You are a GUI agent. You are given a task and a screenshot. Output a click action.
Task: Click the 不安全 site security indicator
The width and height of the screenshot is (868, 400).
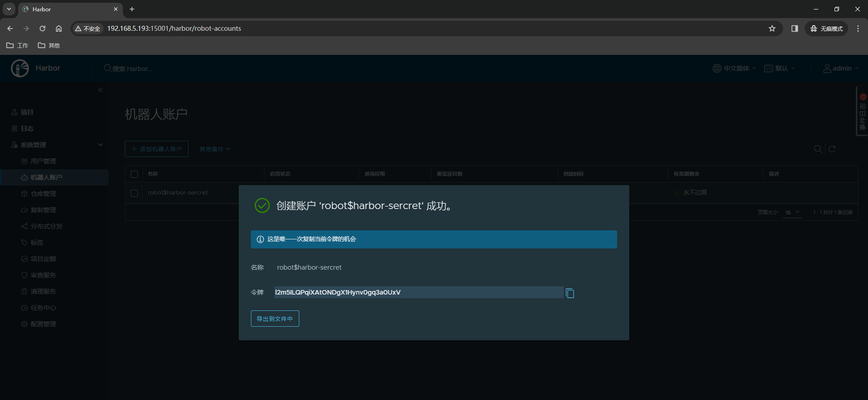(88, 29)
